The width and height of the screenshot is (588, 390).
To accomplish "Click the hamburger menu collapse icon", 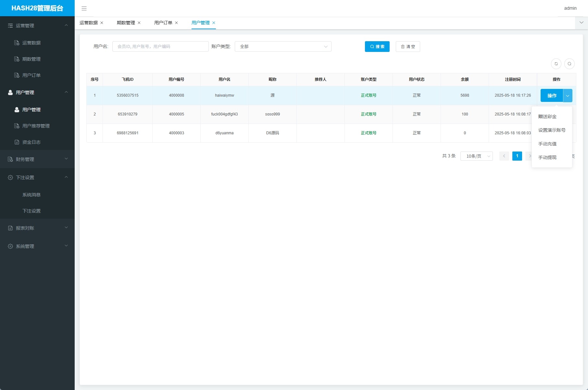I will coord(84,8).
